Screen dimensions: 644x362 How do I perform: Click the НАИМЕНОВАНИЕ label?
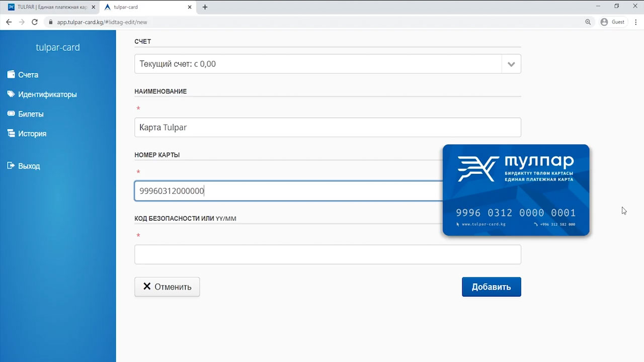[x=160, y=92]
